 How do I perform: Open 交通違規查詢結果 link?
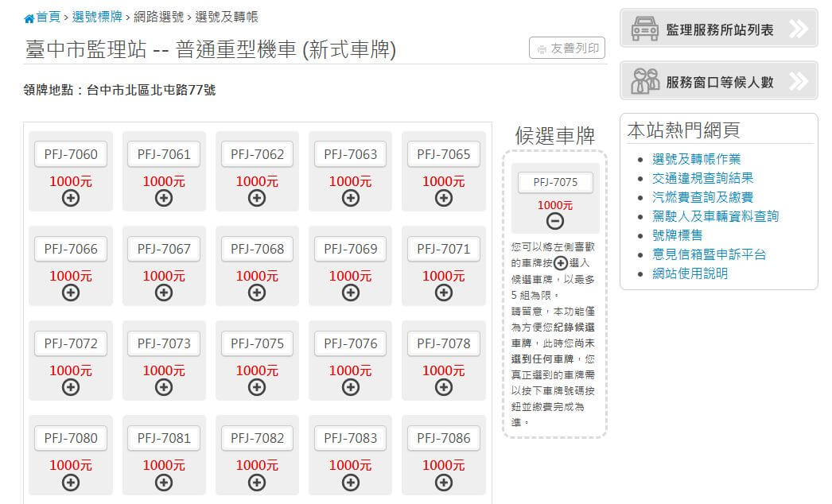click(x=702, y=178)
